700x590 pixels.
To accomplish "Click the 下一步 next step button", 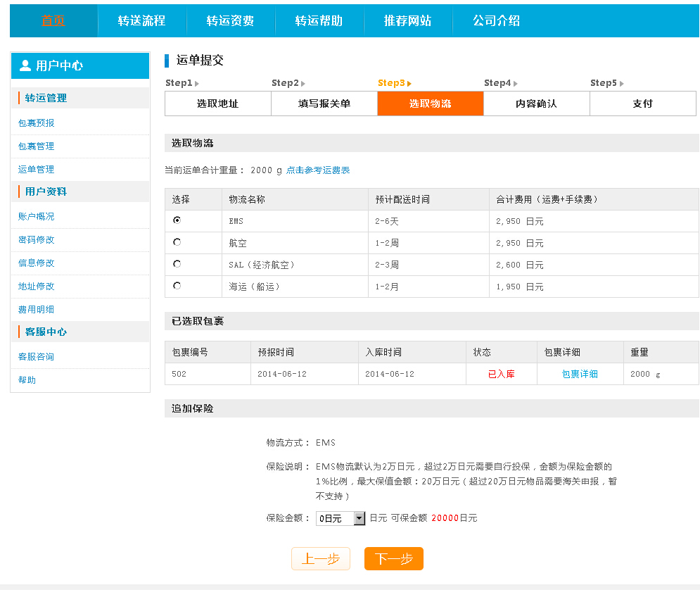I will [393, 558].
